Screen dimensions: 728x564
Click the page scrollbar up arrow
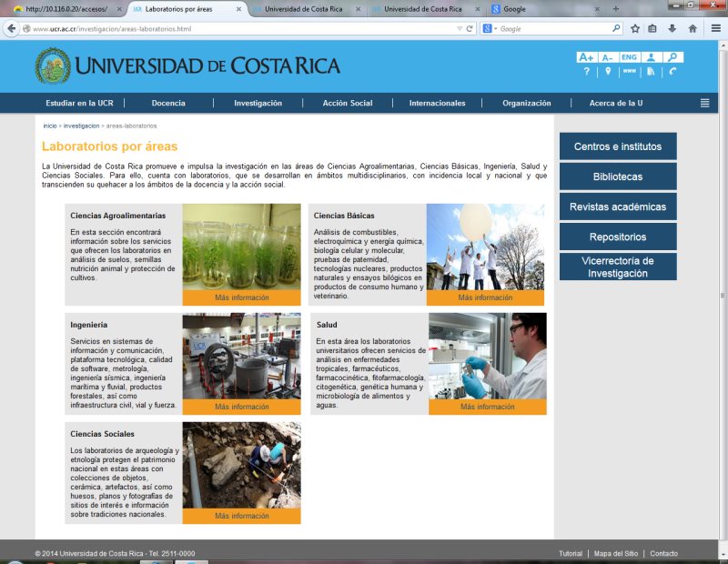[x=723, y=45]
